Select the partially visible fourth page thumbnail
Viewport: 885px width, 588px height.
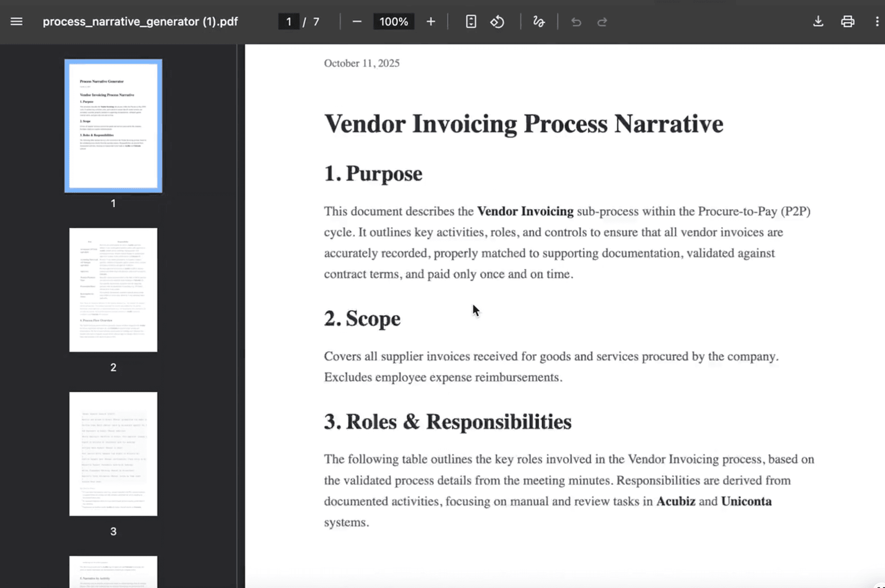point(113,572)
